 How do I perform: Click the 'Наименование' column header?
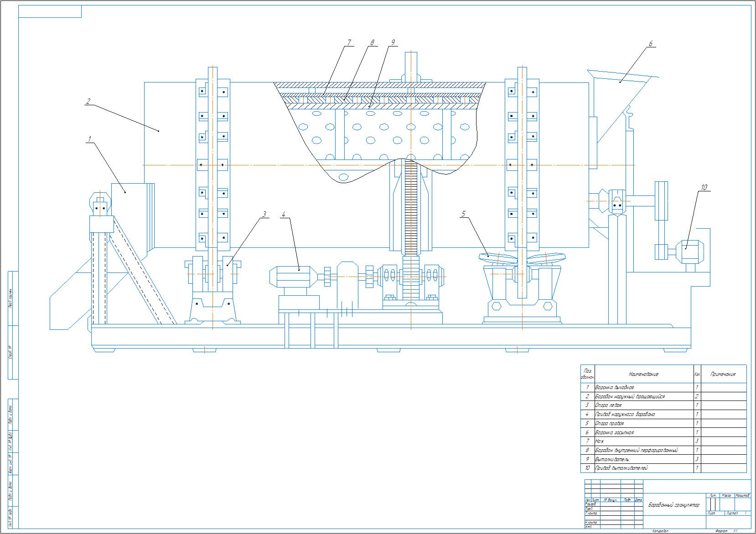pyautogui.click(x=643, y=374)
